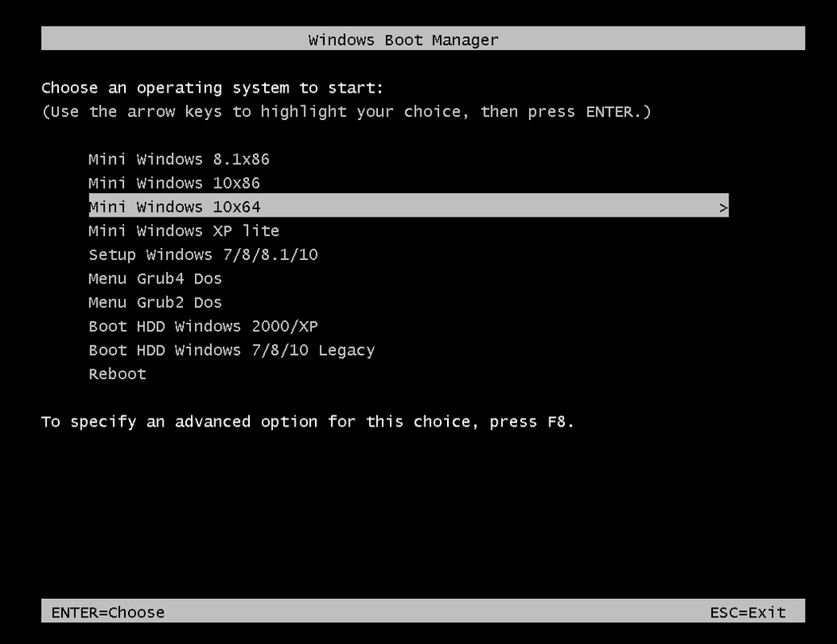
Task: Select Mini Windows XP lite option
Action: pyautogui.click(x=184, y=230)
